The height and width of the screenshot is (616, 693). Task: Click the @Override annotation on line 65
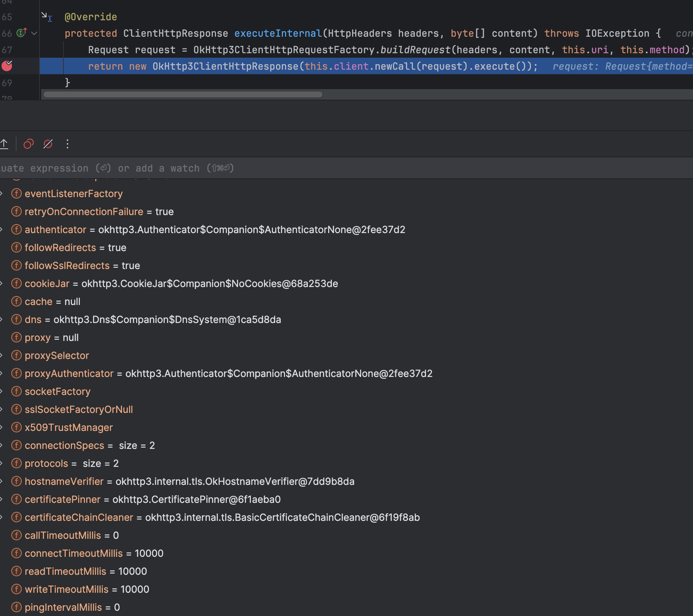pyautogui.click(x=91, y=17)
